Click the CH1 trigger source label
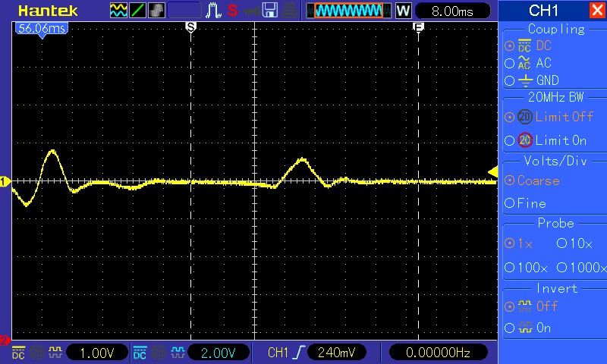 tap(278, 353)
